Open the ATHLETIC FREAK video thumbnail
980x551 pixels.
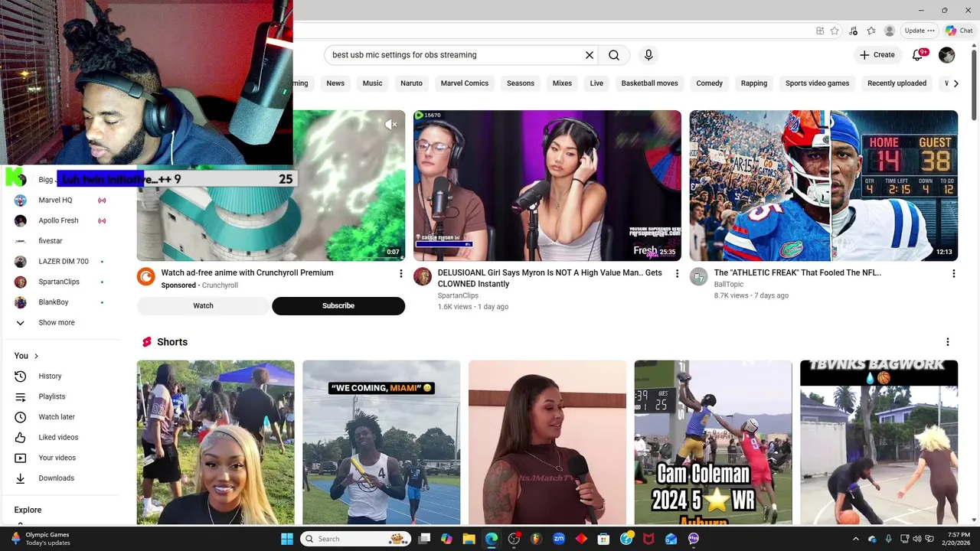tap(824, 186)
